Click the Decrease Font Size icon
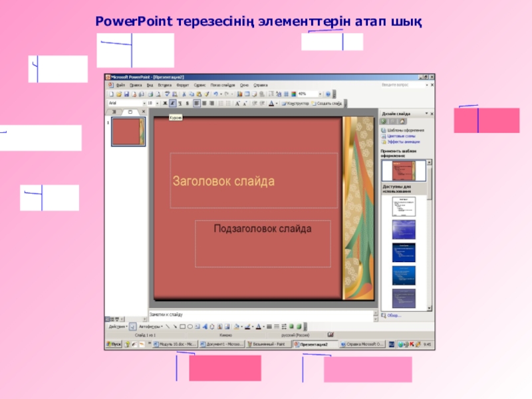Image resolution: width=532 pixels, height=399 pixels. click(245, 104)
